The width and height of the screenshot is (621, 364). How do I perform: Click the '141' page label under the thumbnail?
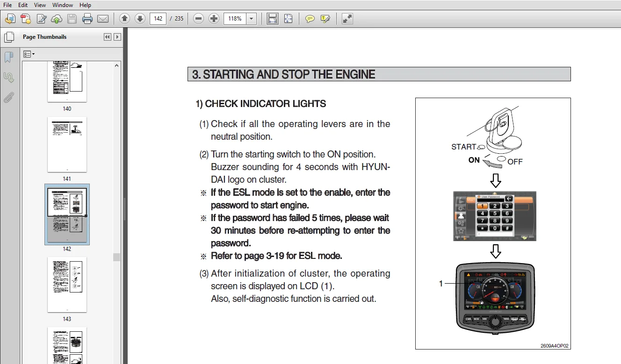67,179
